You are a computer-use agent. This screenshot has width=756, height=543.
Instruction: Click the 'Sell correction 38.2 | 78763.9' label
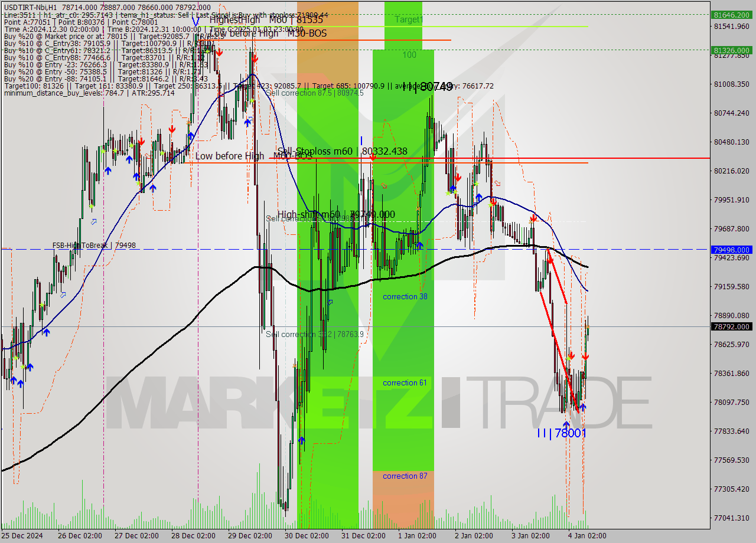315,334
